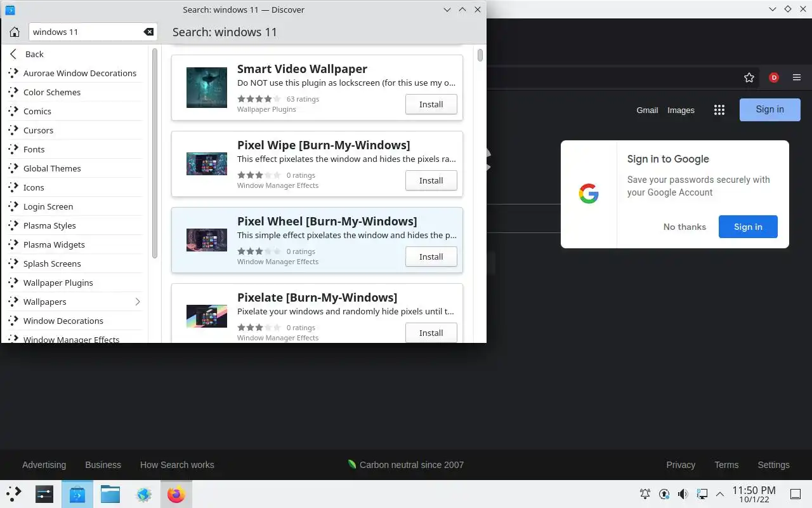The image size is (812, 508).
Task: Select the Aurorae Window Decorations category icon
Action: point(13,73)
